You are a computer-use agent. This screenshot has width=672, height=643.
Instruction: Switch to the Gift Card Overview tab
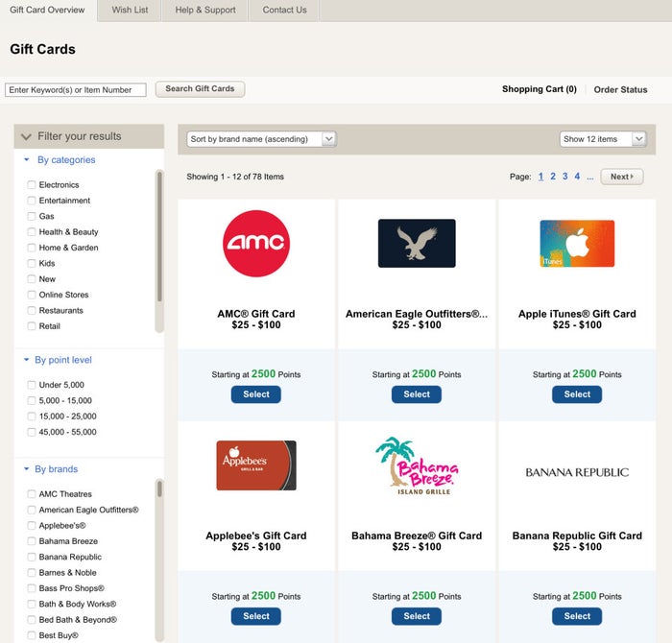click(47, 10)
